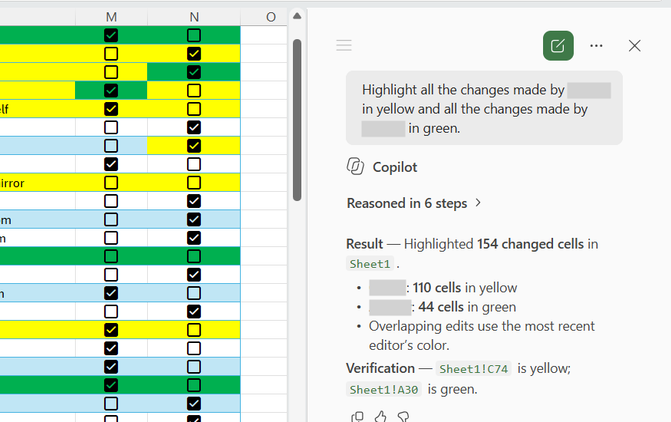Click the 'Sheet1' reference in Result line

coord(370,264)
